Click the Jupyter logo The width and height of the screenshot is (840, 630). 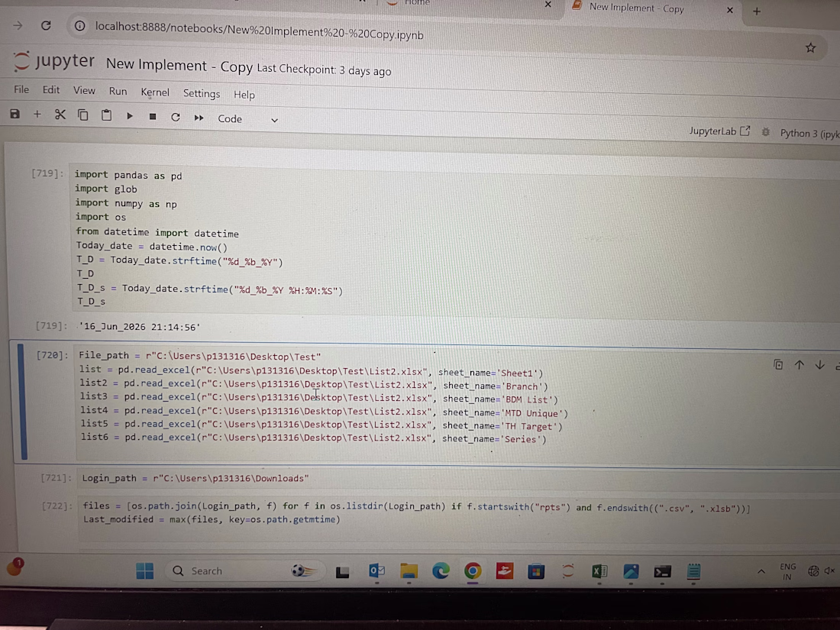coord(53,61)
